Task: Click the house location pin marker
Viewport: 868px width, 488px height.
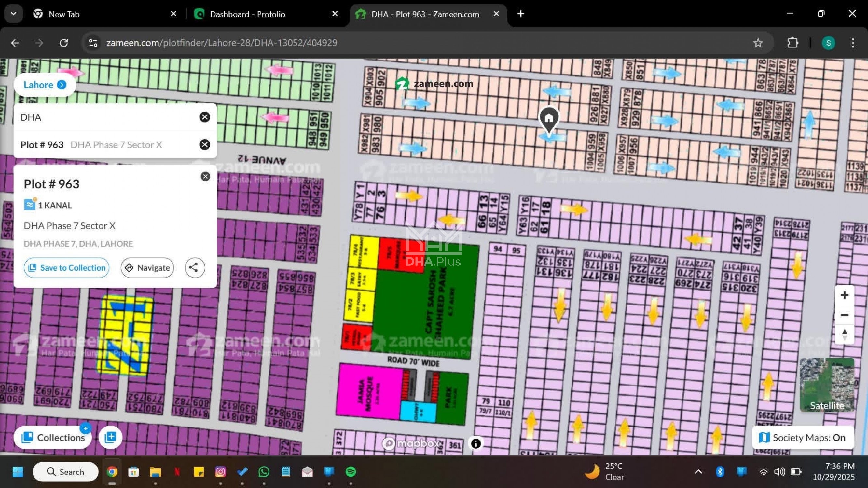Action: (x=549, y=118)
